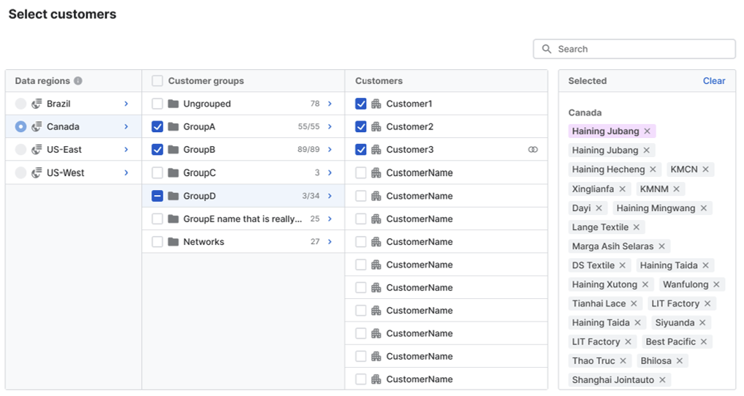Check the Ungrouped checkbox

pyautogui.click(x=157, y=103)
